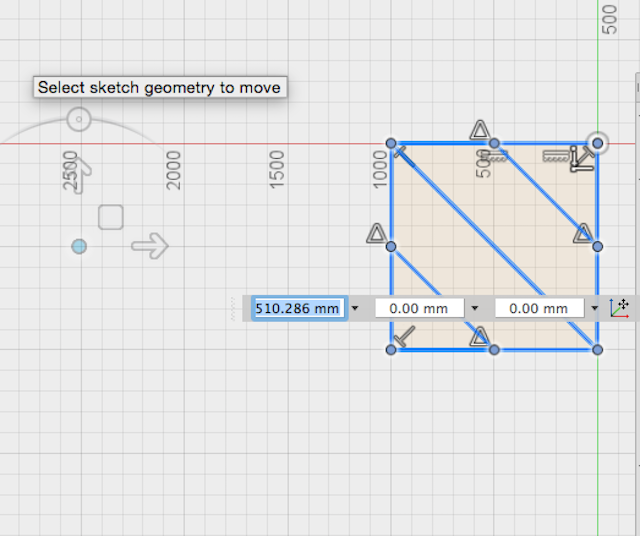Select the top edge midpoint sketch point
The height and width of the screenshot is (536, 640).
click(x=494, y=143)
